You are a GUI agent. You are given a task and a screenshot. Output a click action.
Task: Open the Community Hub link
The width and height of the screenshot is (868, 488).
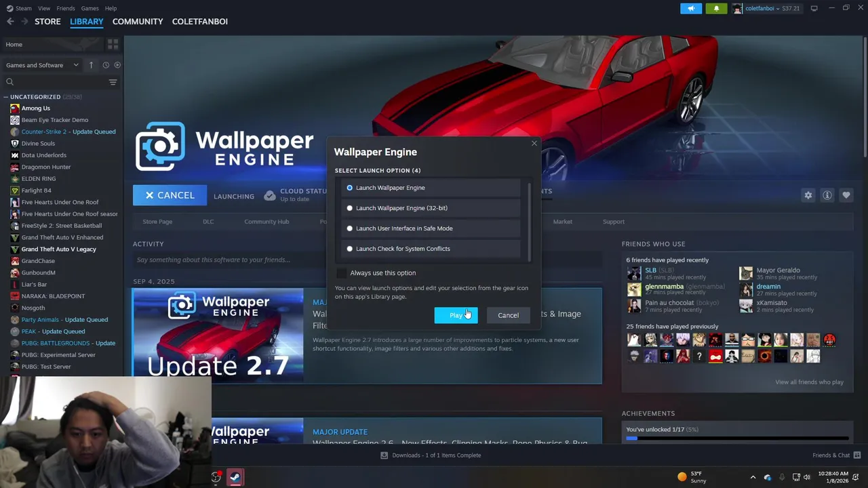267,222
